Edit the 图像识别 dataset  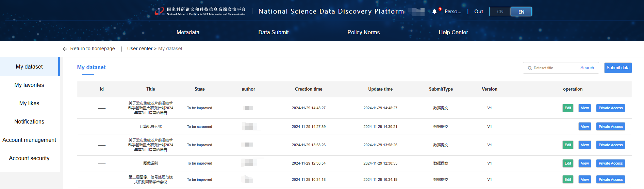[568, 164]
